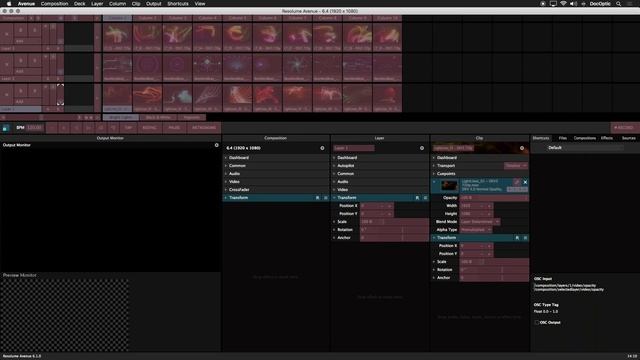640x360 pixels.
Task: Open Clip panel settings gear
Action: click(x=522, y=148)
